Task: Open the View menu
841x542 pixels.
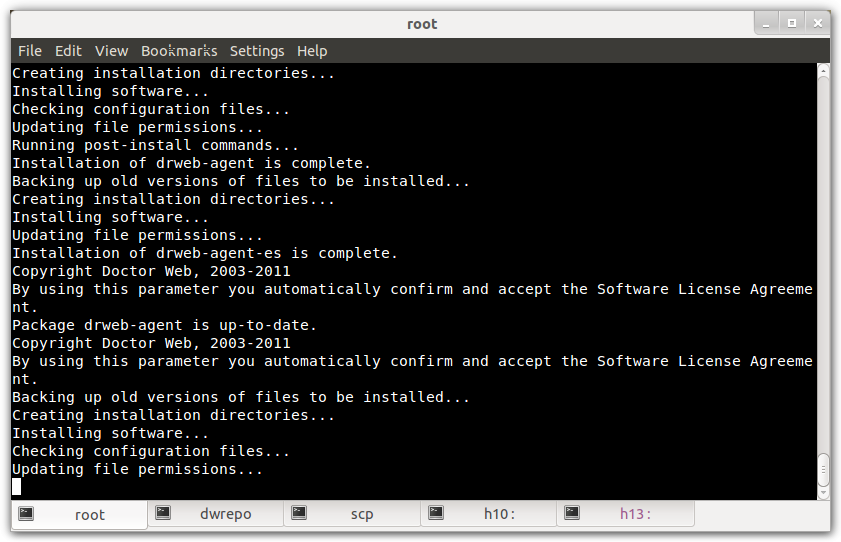Action: coord(112,51)
